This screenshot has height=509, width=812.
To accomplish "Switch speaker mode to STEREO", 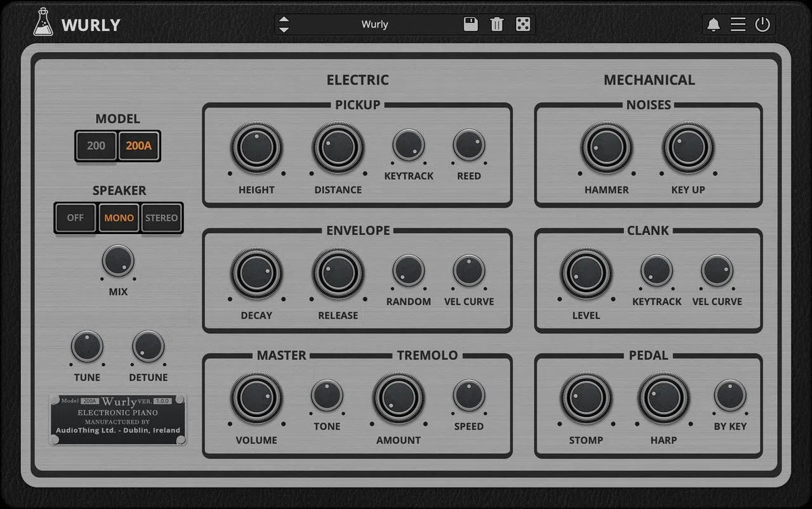I will 162,218.
